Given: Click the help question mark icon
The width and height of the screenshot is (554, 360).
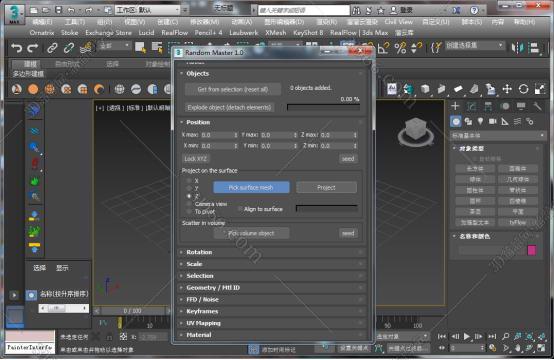Looking at the screenshot, I should [474, 10].
